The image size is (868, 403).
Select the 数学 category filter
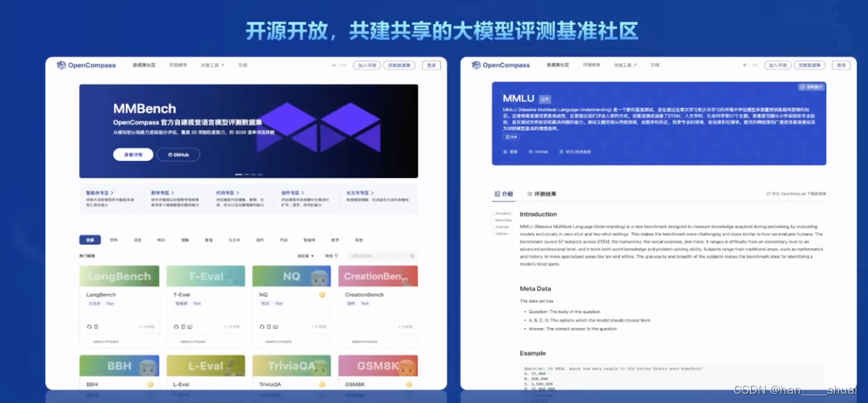pyautogui.click(x=335, y=240)
